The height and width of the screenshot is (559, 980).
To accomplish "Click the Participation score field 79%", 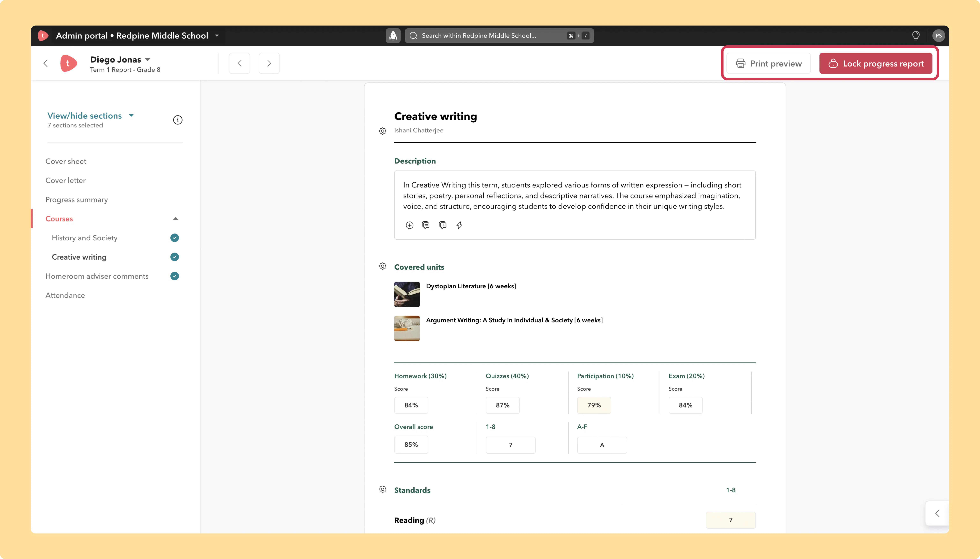I will tap(594, 405).
